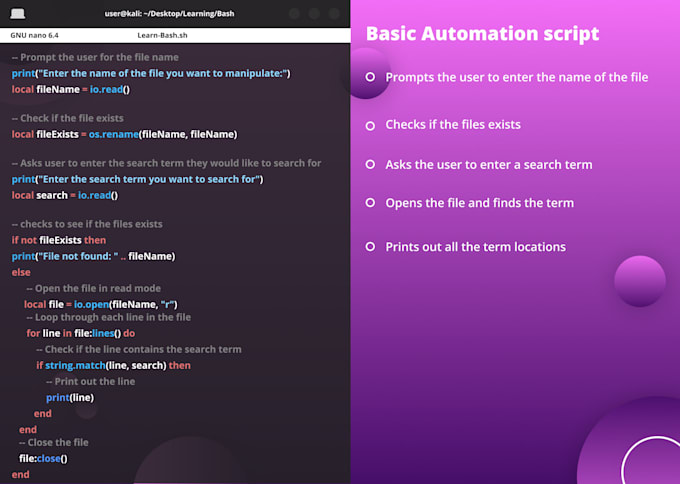Screen dimensions: 680x484
Task: Click the line 'file:close()'
Action: [x=43, y=458]
